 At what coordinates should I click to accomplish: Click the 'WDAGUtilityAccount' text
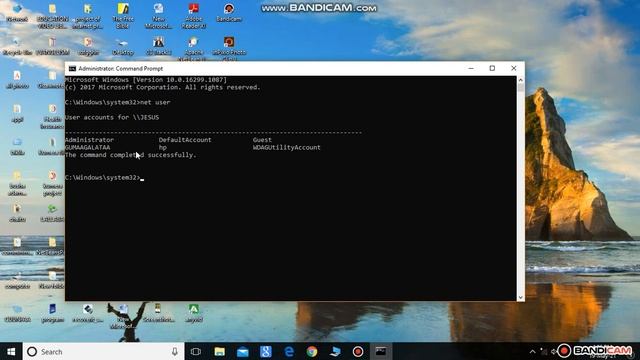pos(287,147)
